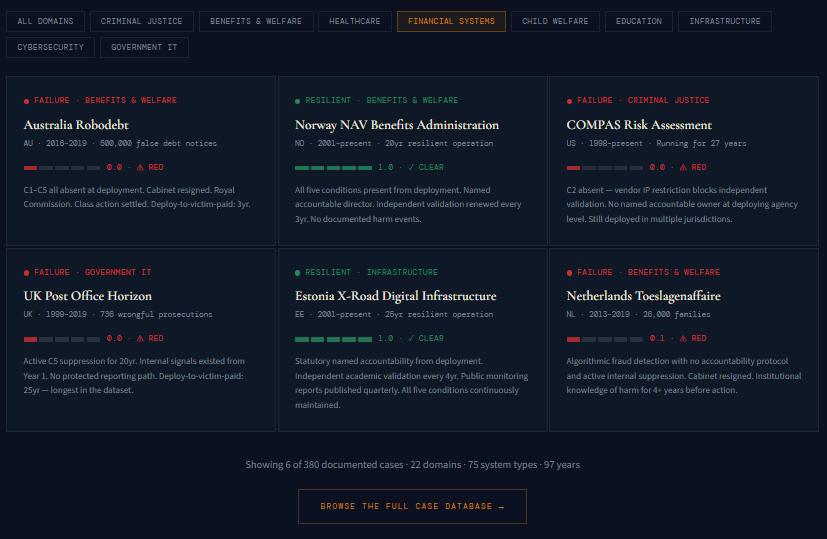Click Horizon description 'Active C5 suppression'
827x539 pixels.
(x=134, y=376)
